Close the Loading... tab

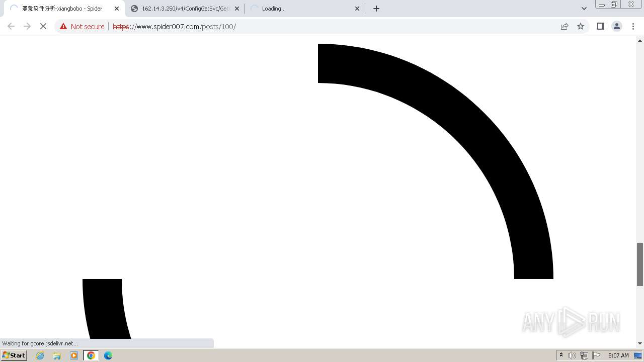point(357,9)
